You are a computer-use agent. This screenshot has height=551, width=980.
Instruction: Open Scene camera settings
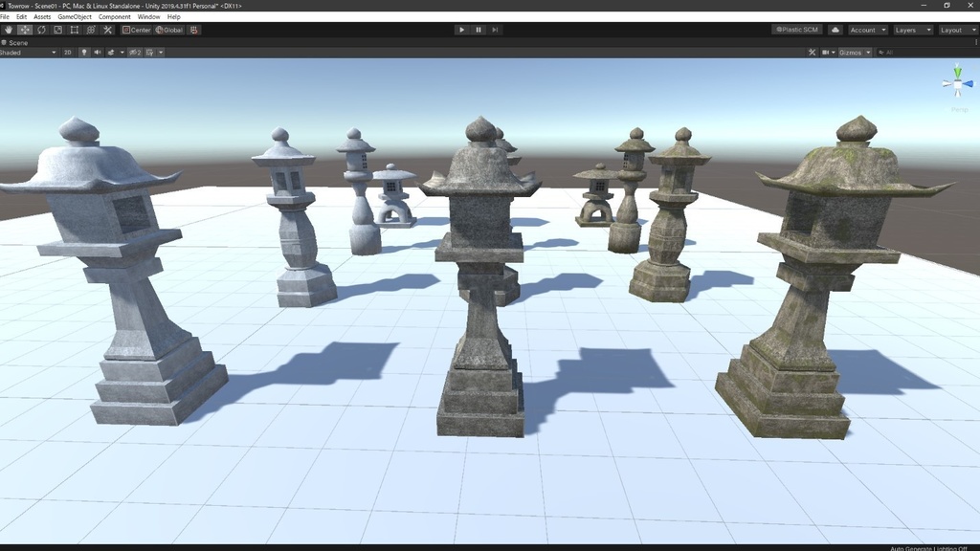[x=826, y=53]
